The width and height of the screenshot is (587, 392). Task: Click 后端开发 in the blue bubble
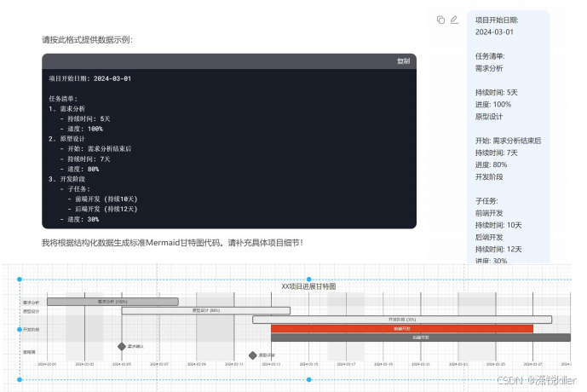[489, 238]
